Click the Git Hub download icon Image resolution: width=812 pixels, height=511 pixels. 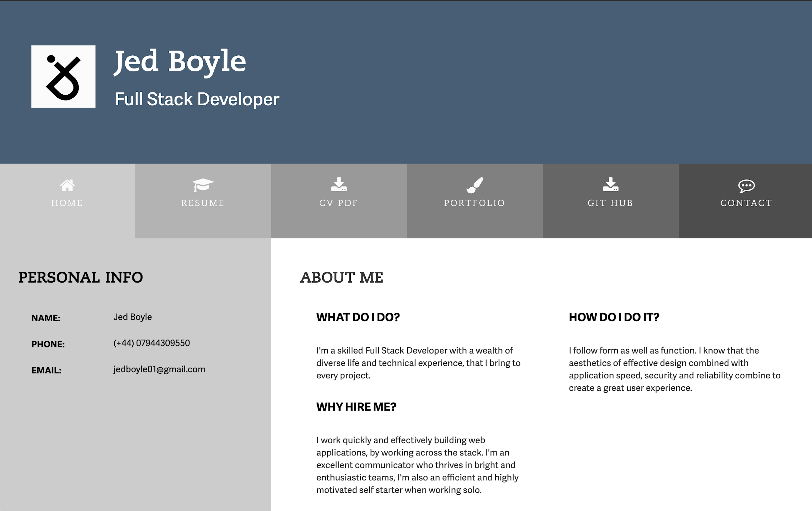(611, 184)
